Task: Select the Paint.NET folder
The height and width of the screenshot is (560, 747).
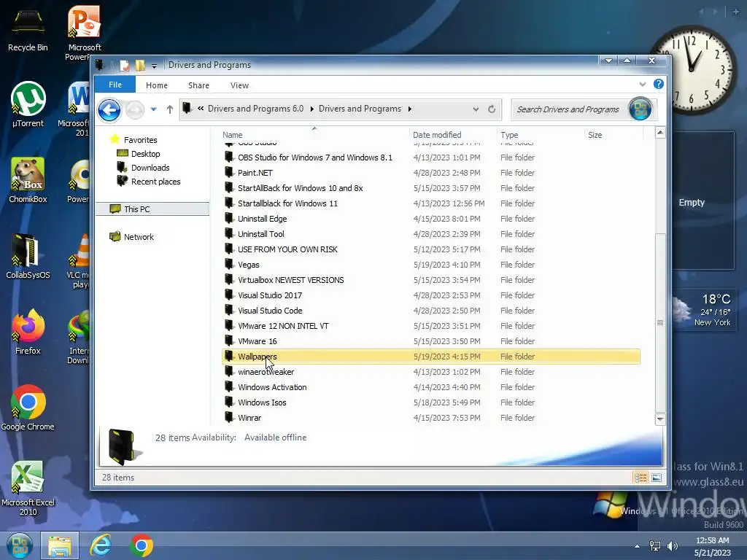Action: (431, 173)
